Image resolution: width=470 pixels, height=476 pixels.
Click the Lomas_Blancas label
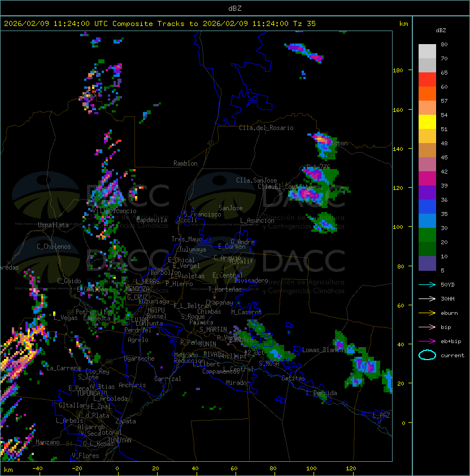[324, 350]
